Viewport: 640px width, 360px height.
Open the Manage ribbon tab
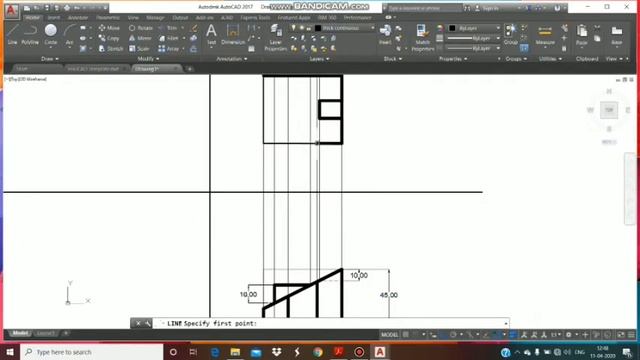155,18
